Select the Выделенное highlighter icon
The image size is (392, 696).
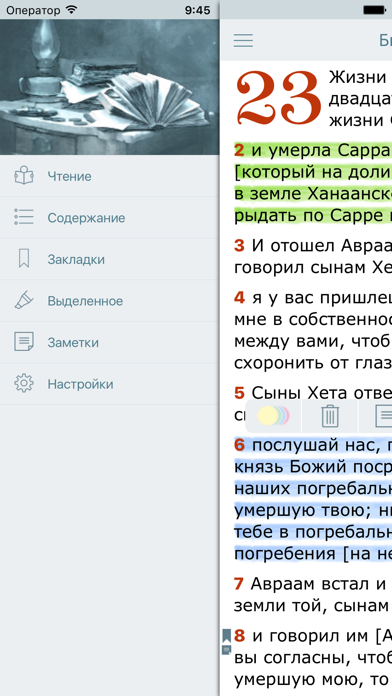click(24, 301)
